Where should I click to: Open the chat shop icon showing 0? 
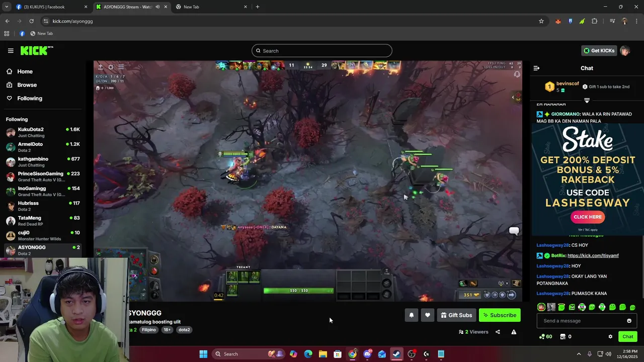coord(566,337)
